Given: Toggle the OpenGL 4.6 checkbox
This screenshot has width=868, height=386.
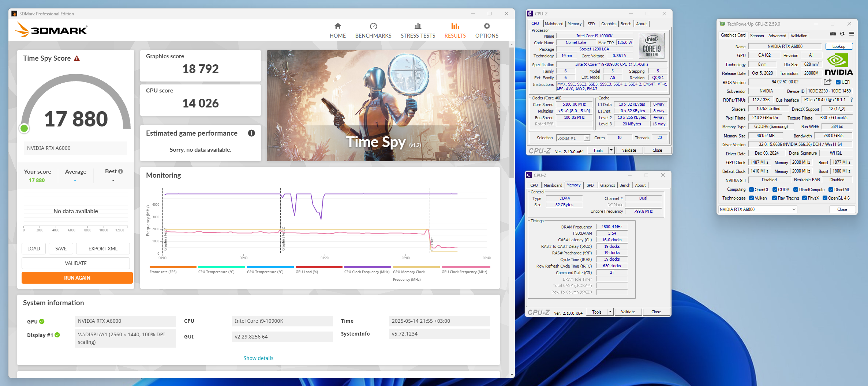Looking at the screenshot, I should point(825,198).
